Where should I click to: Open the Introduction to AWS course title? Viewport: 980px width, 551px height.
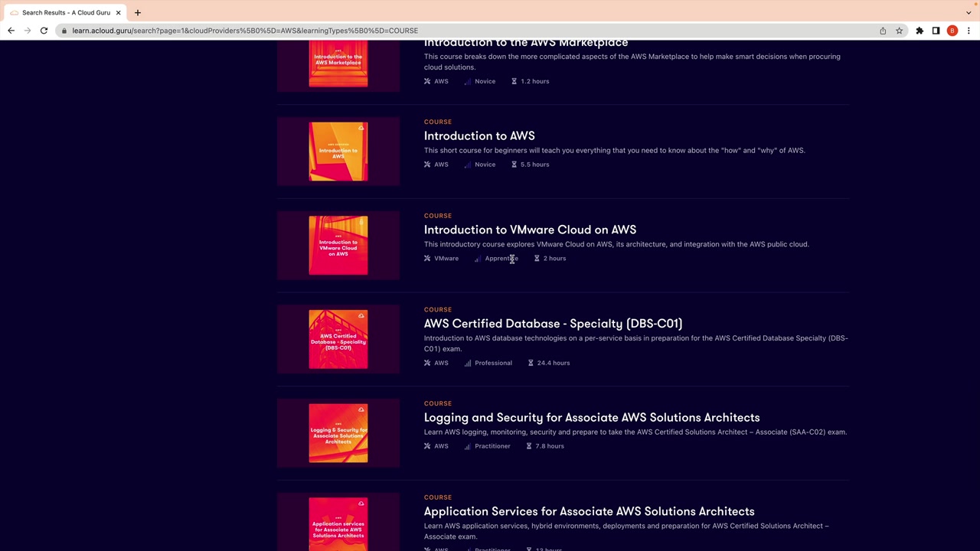click(479, 136)
